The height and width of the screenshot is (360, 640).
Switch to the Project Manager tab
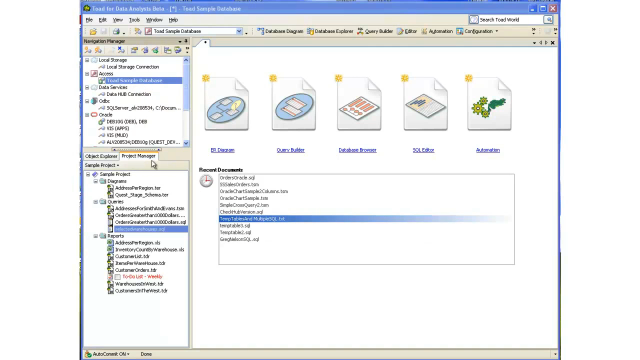click(138, 156)
